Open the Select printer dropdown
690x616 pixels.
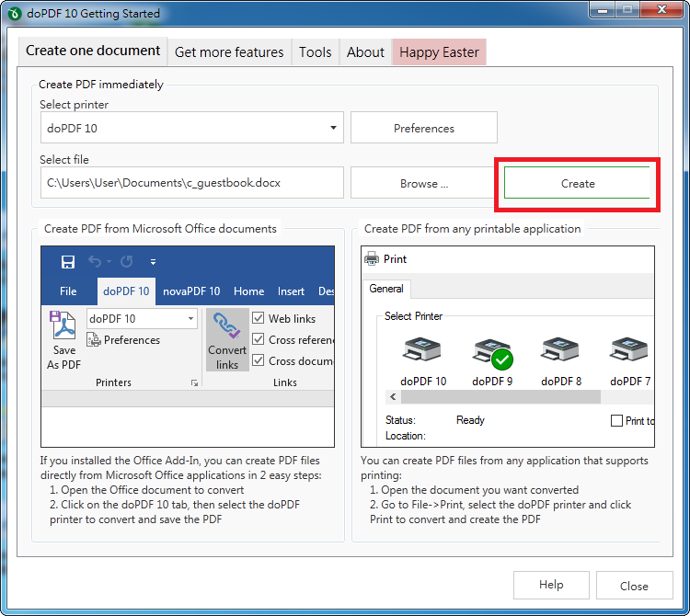[x=333, y=128]
